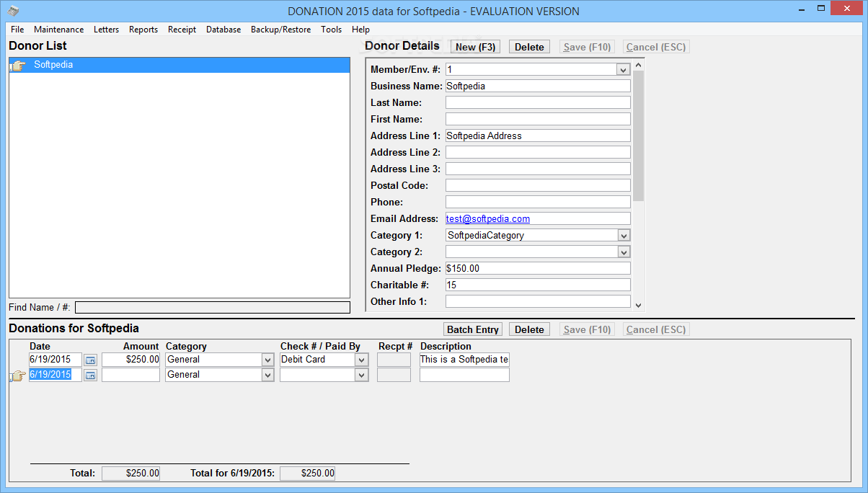
Task: Click the pointing hand icon beside Softpedia donor
Action: pyautogui.click(x=18, y=66)
